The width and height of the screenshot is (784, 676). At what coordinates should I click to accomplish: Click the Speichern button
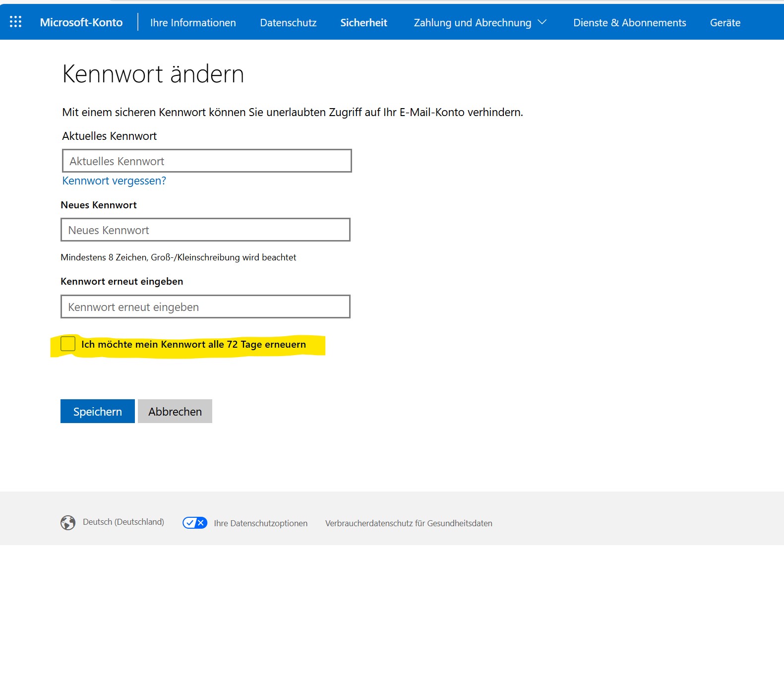point(98,411)
